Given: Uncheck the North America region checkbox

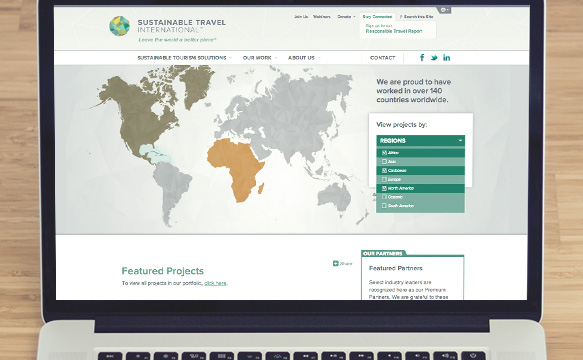Looking at the screenshot, I should click(384, 188).
